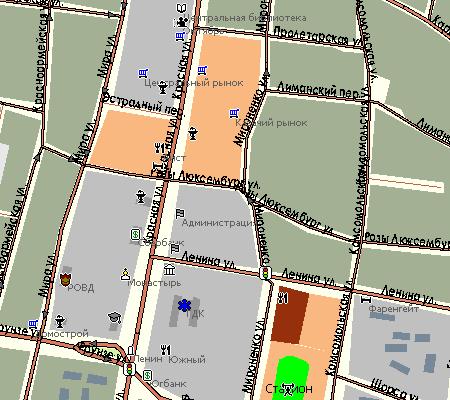
Task: Select the blue medical star icon near ГДК
Action: pos(183,305)
